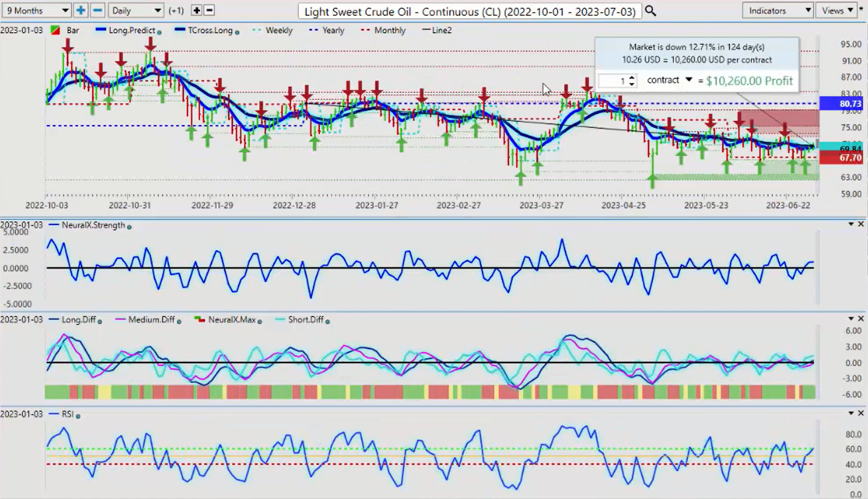This screenshot has width=868, height=499.
Task: Toggle the Long.Diff line legend
Action: pos(71,320)
